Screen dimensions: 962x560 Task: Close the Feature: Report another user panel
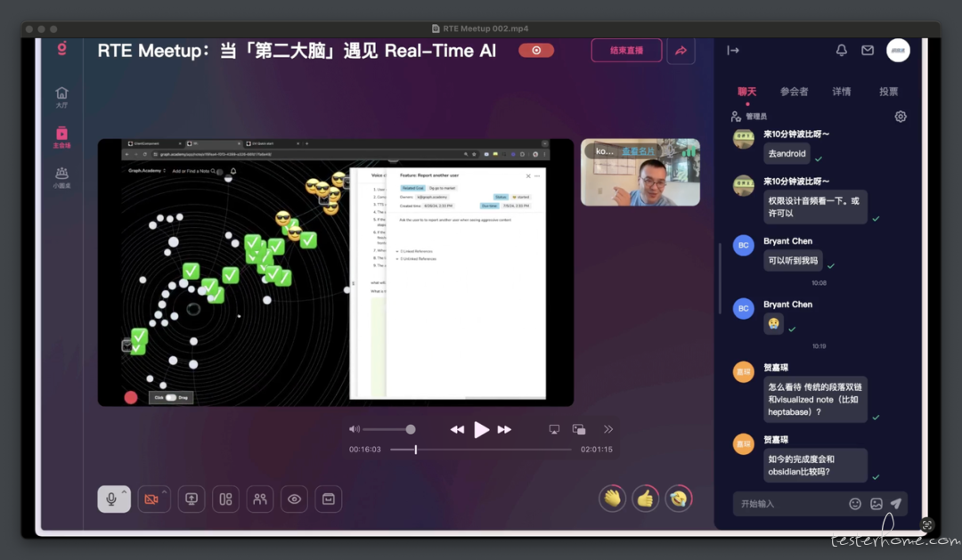click(528, 176)
